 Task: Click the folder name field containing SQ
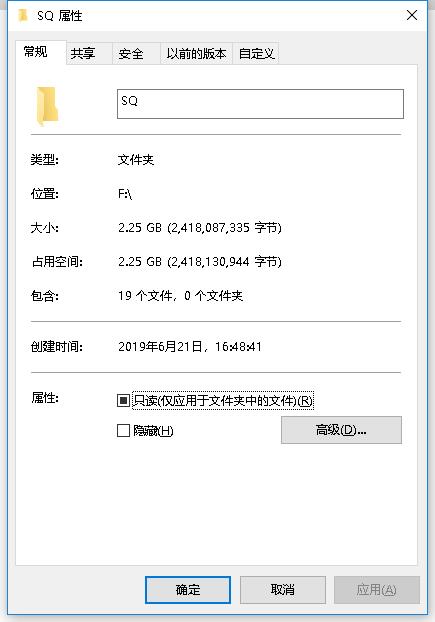[x=260, y=104]
